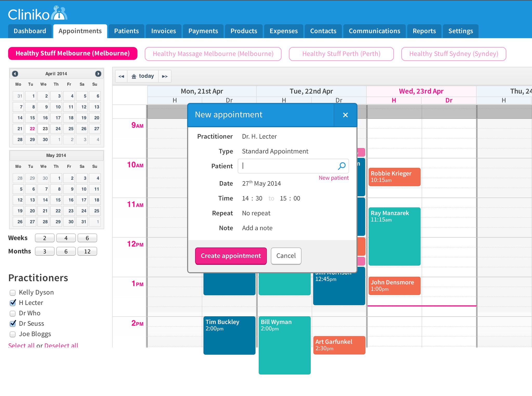The width and height of the screenshot is (532, 396).
Task: Click the Cliniko logo
Action: (37, 14)
